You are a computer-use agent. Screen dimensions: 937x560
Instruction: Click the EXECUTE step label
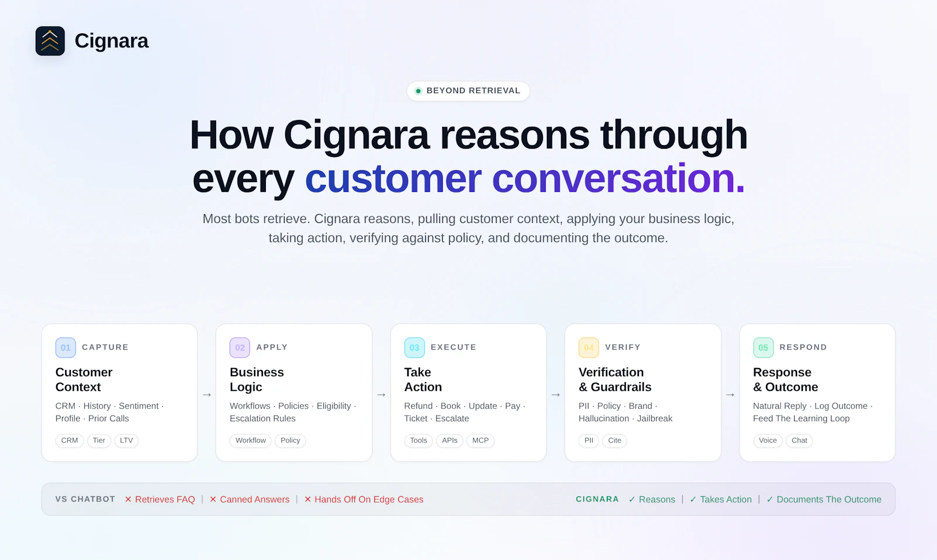click(x=453, y=347)
